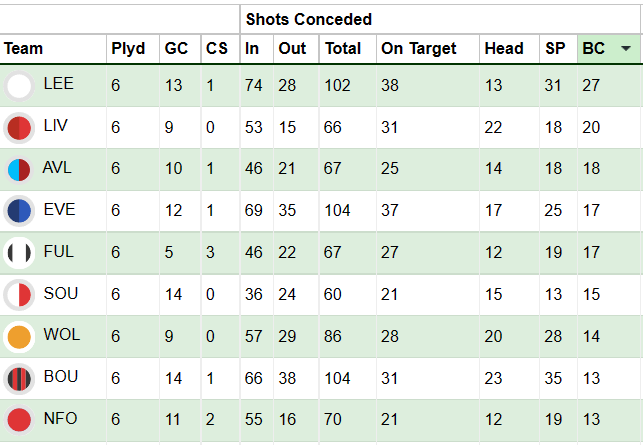Select the GC column header
643x445 pixels.
pos(176,48)
